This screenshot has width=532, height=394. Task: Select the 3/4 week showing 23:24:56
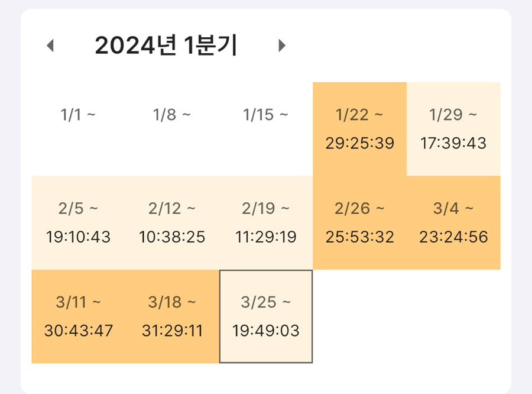[x=453, y=222]
